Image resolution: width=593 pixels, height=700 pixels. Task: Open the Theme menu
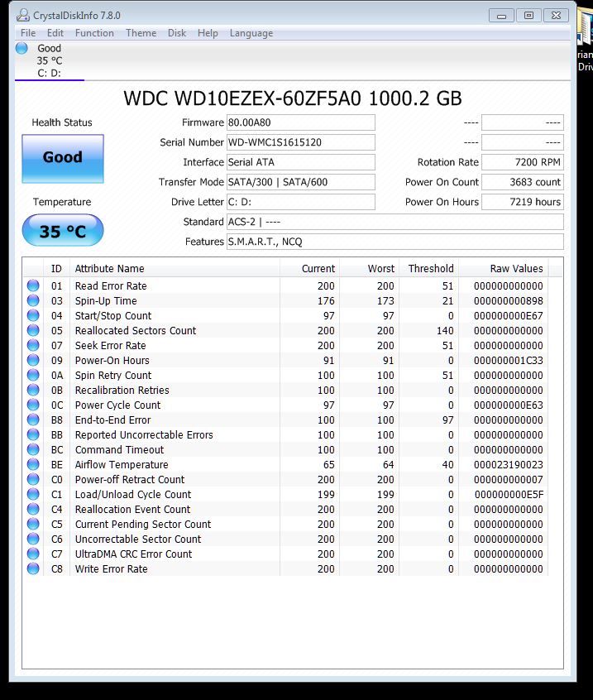[x=141, y=33]
